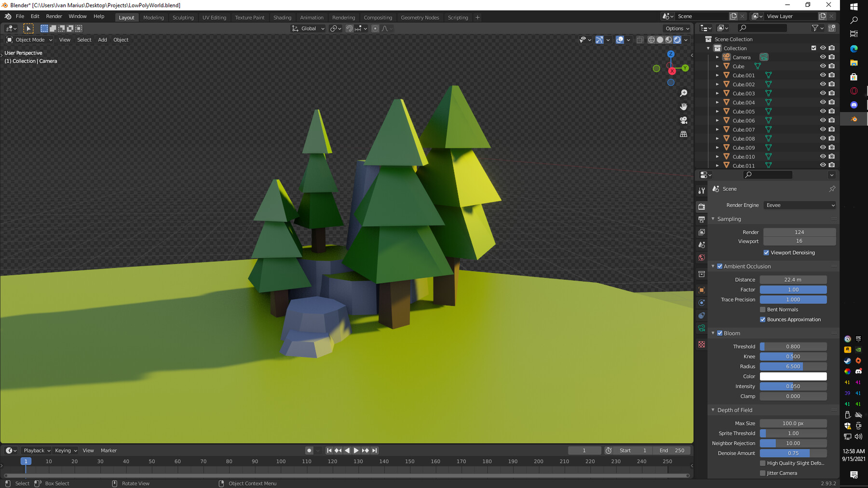Switch viewport to Material Preview shading
This screenshot has height=488, width=868.
pos(668,40)
